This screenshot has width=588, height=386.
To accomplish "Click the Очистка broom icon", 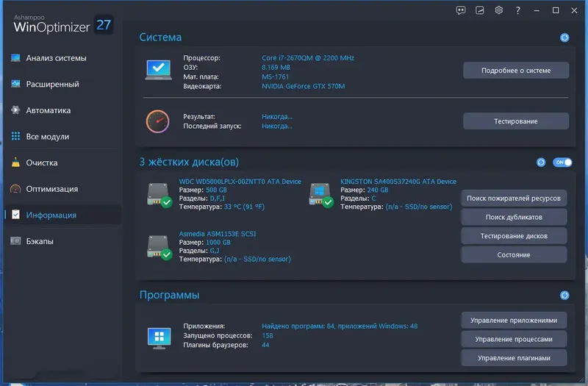I will (x=15, y=162).
